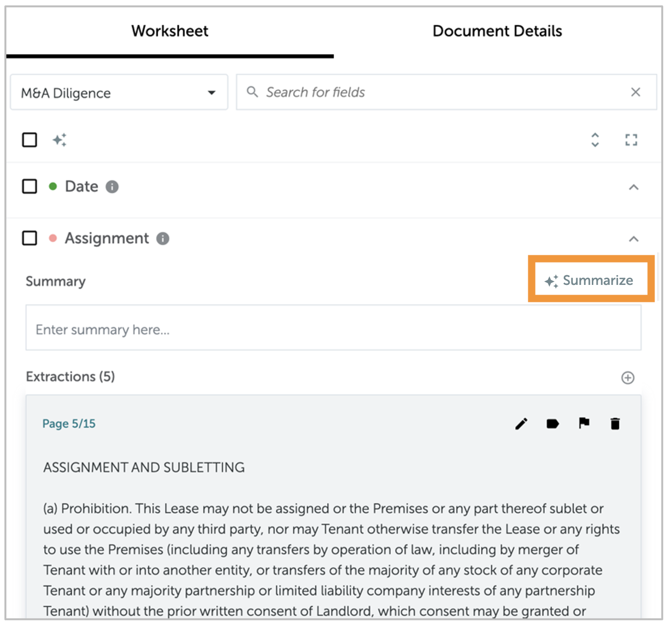672x630 pixels.
Task: Click the green status dot beside Date
Action: [x=53, y=186]
